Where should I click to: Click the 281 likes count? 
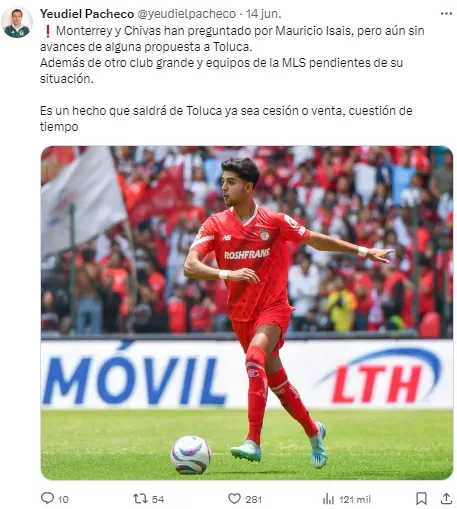pos(254,499)
